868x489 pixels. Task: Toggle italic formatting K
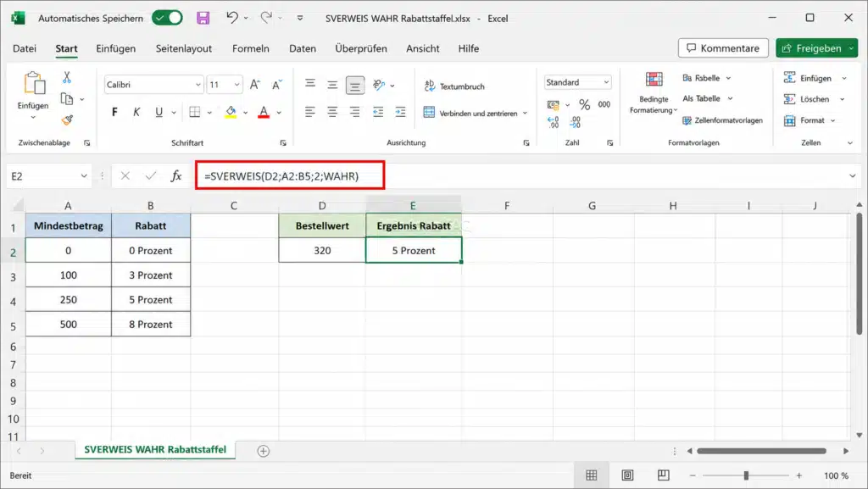pyautogui.click(x=136, y=113)
